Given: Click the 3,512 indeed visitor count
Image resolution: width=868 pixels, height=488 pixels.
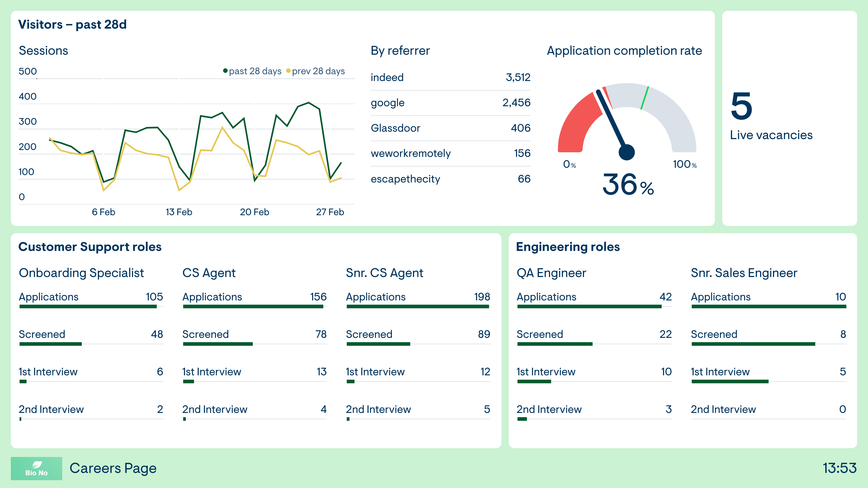Looking at the screenshot, I should coord(518,77).
